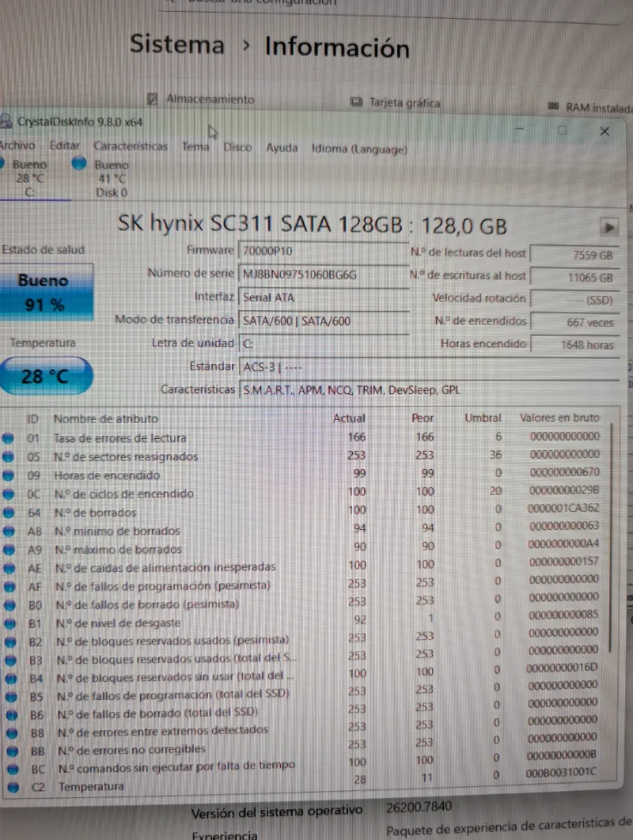Click the power-on count 667 veces

click(x=574, y=323)
